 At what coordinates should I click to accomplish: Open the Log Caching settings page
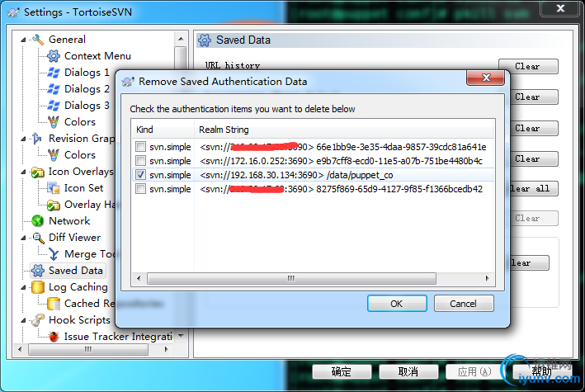[x=78, y=287]
